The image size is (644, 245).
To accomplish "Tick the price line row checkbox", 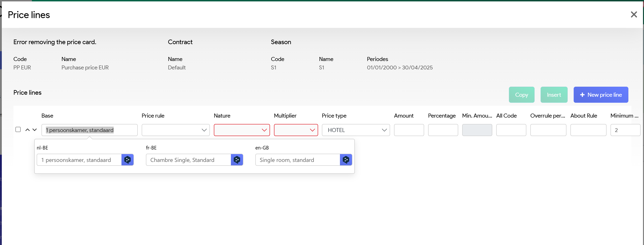I will (x=18, y=129).
